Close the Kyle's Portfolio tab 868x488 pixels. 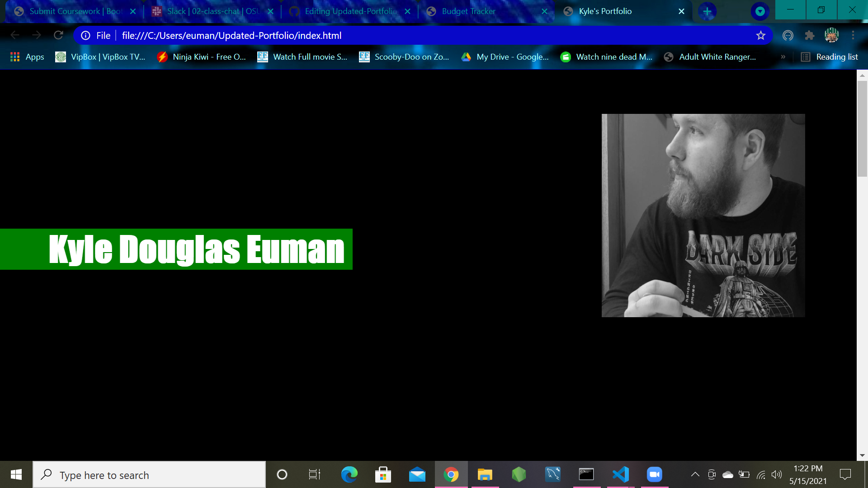pos(682,11)
